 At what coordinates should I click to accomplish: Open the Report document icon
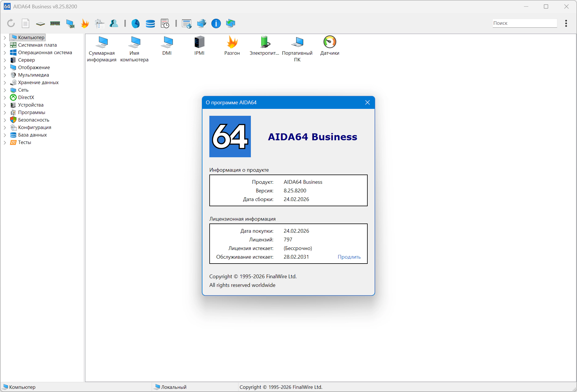(x=26, y=23)
